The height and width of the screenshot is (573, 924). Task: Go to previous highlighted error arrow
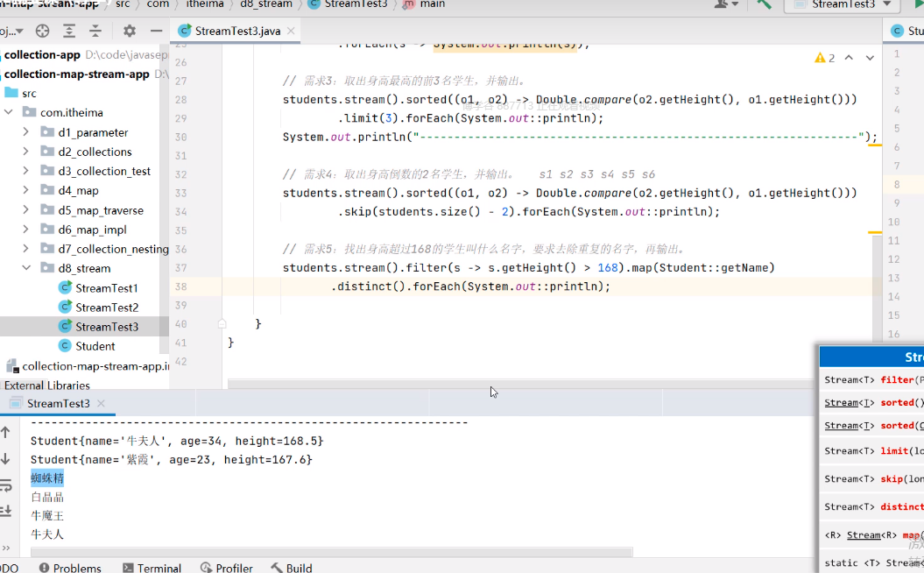[x=849, y=58]
